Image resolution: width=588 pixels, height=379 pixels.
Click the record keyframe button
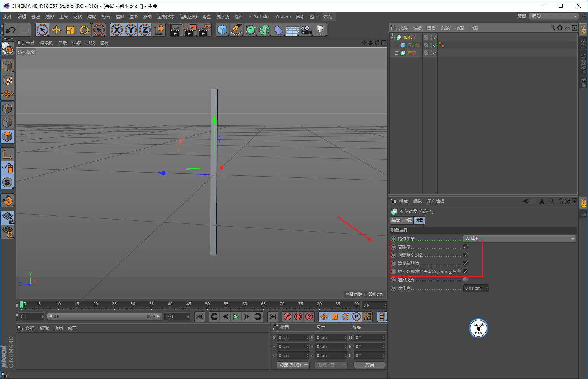287,317
